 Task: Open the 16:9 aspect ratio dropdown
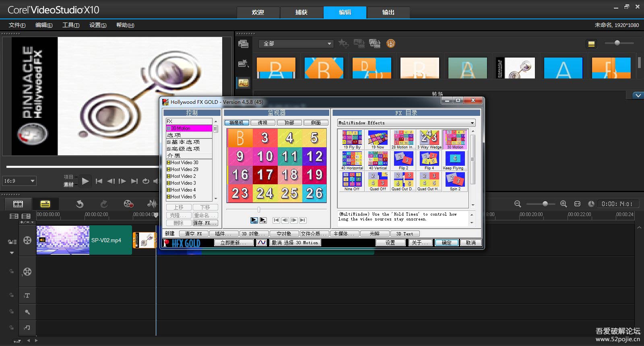click(x=19, y=181)
